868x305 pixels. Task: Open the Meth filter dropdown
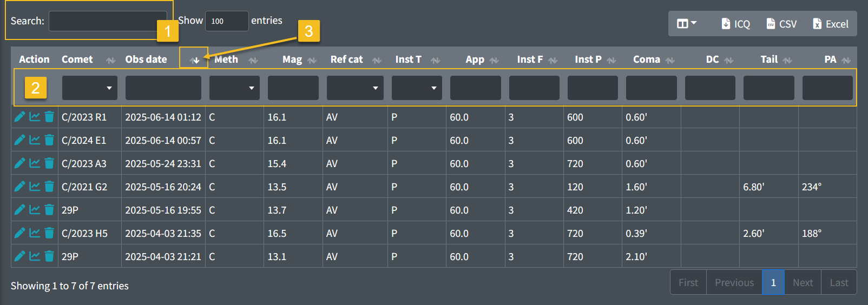click(234, 88)
